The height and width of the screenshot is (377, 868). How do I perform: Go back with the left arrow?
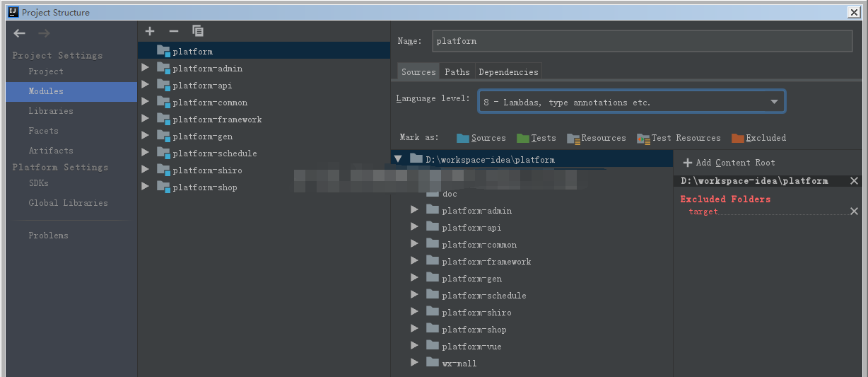pos(20,33)
